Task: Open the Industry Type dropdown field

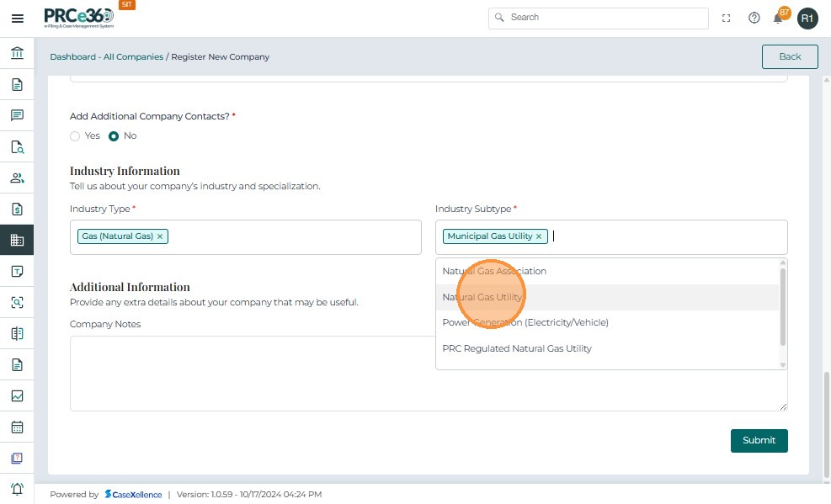Action: 295,237
